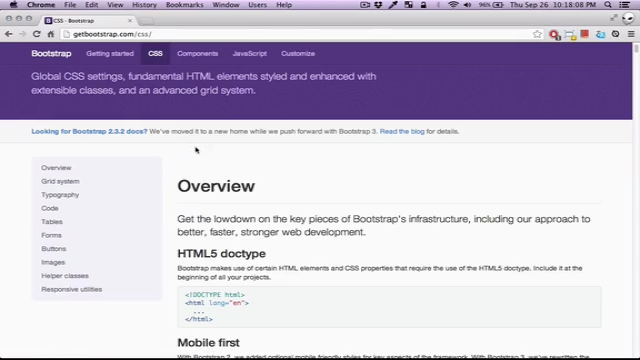The height and width of the screenshot is (360, 640).
Task: Jump to Code in sidebar
Action: tap(50, 208)
